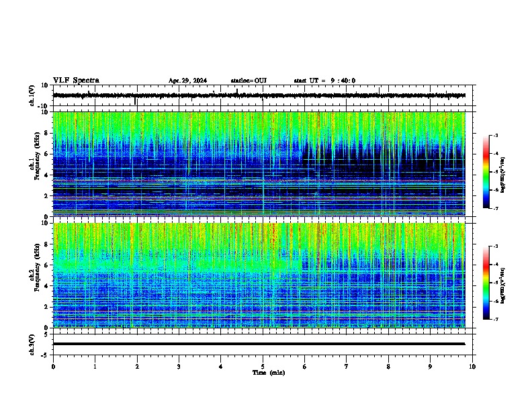Screen dimensions: 532x411
Task: Click the "1" tick on time axis
Action: point(95,367)
